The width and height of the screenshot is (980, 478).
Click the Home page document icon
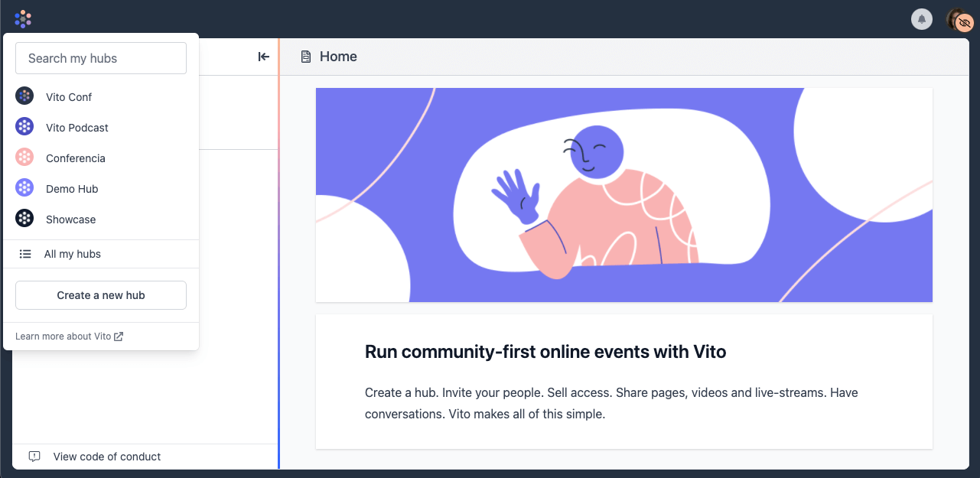pyautogui.click(x=306, y=57)
